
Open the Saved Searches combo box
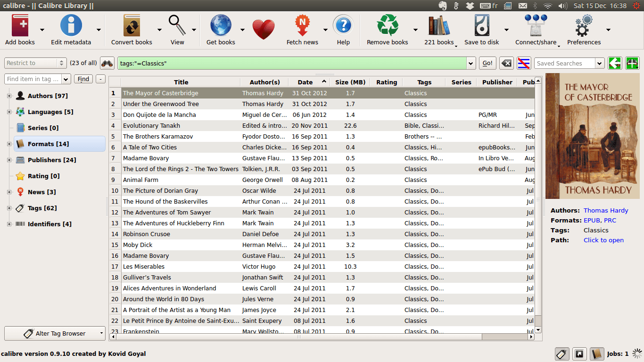point(569,63)
